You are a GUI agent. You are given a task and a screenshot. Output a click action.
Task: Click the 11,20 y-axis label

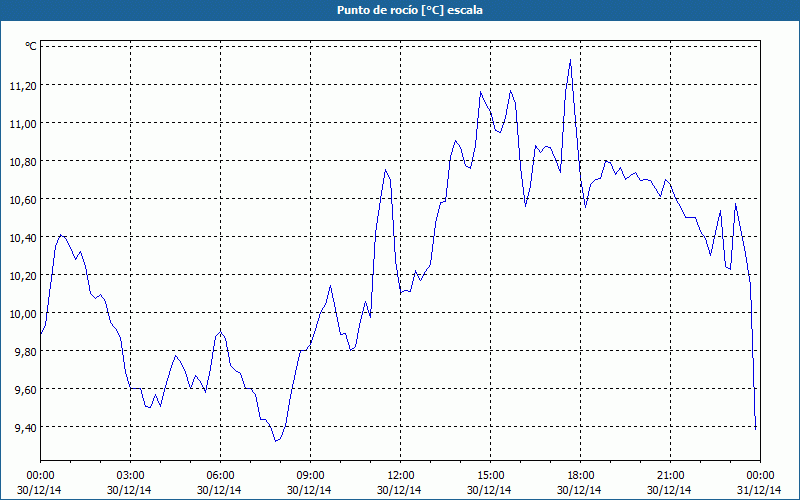tap(23, 86)
